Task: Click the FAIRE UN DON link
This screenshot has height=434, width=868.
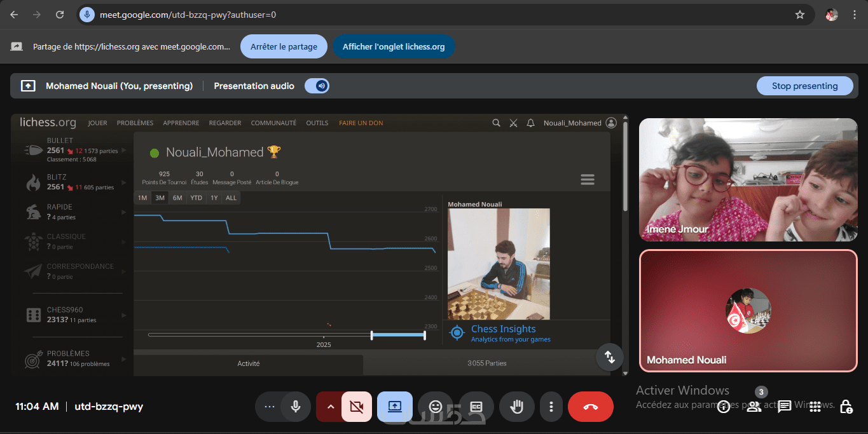Action: coord(361,123)
